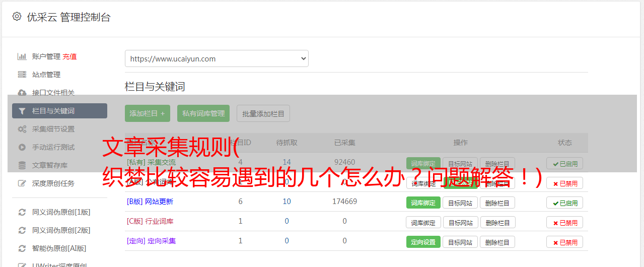Click 目标网站 in the 行业词库 row
The width and height of the screenshot is (644, 267).
pos(460,222)
